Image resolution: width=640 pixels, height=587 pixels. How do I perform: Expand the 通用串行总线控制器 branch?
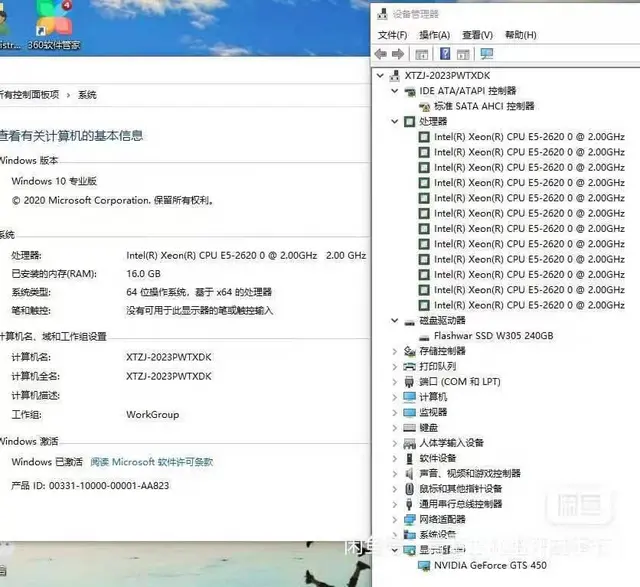point(395,504)
